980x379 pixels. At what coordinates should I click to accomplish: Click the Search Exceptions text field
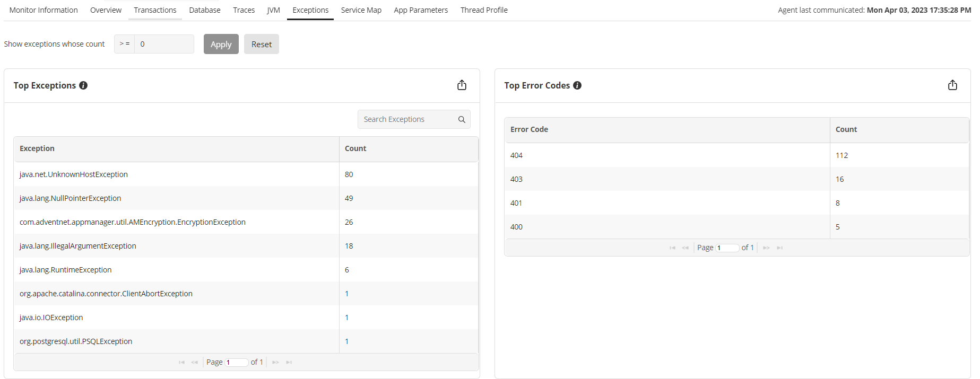[406, 120]
